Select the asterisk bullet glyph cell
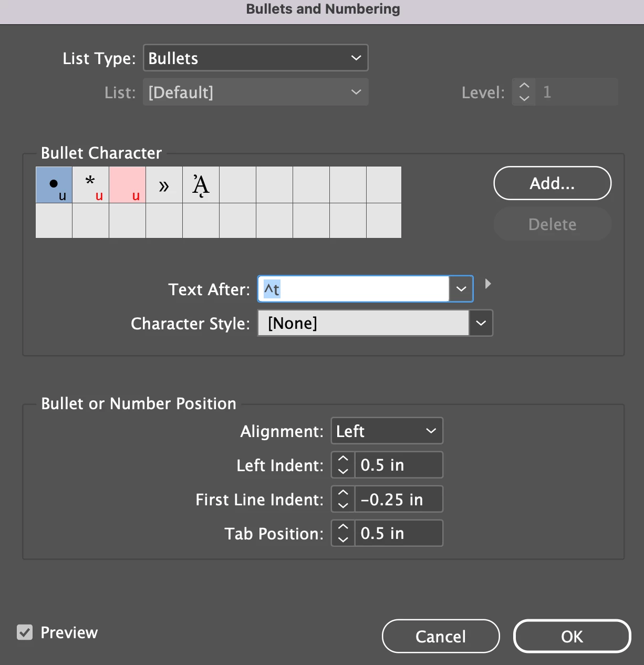Screen dimensions: 644x665 (x=91, y=185)
